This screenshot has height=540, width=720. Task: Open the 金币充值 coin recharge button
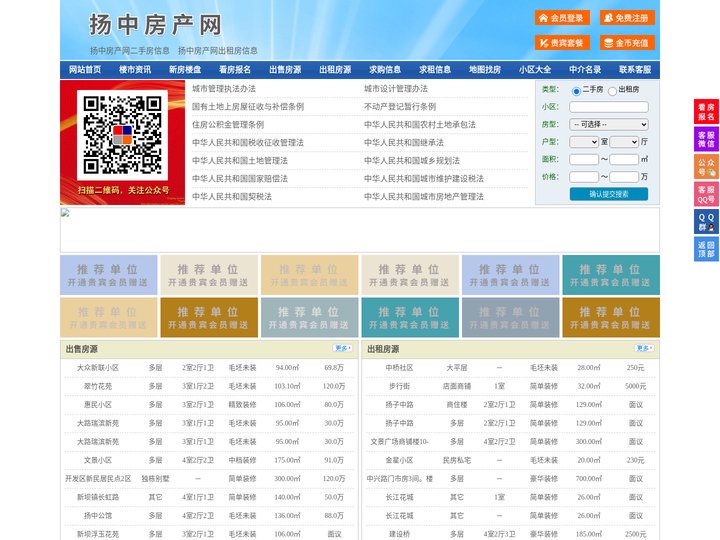pos(627,43)
